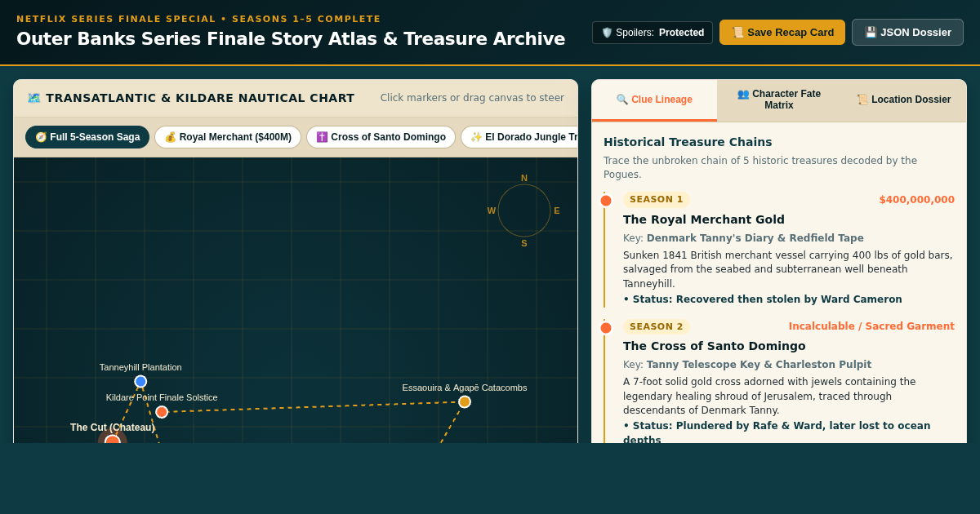
Task: Click the magnifier icon on Clue Lineage
Action: pyautogui.click(x=622, y=100)
